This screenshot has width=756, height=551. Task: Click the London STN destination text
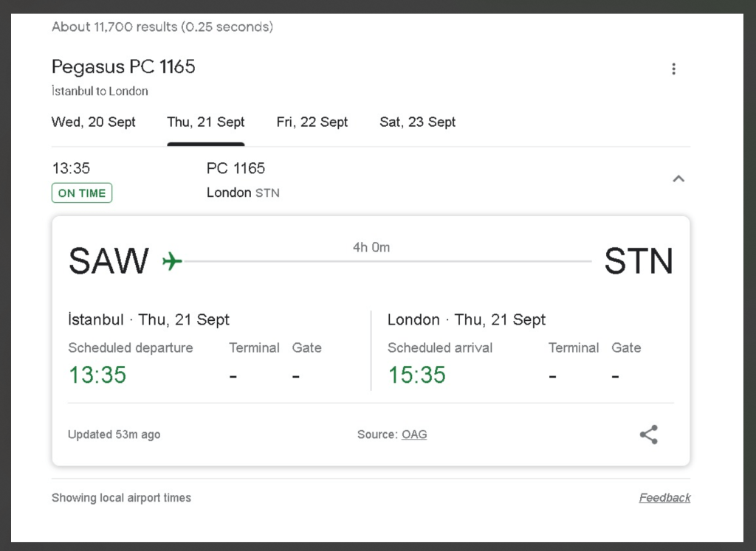243,193
